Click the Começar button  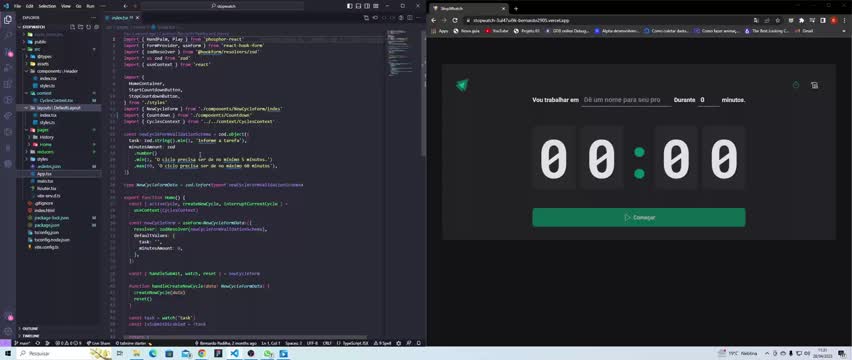click(638, 217)
